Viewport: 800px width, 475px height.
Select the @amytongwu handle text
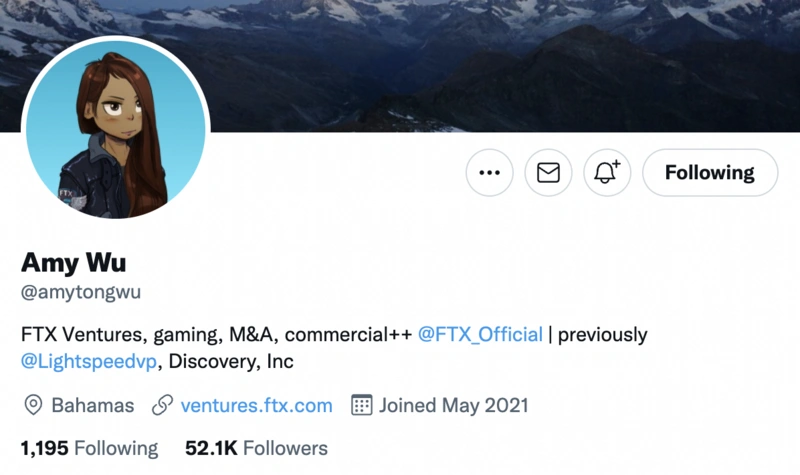point(81,292)
